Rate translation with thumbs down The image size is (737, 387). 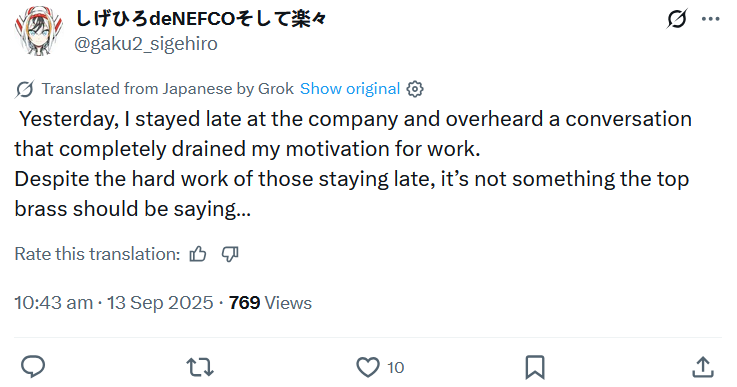tap(230, 254)
